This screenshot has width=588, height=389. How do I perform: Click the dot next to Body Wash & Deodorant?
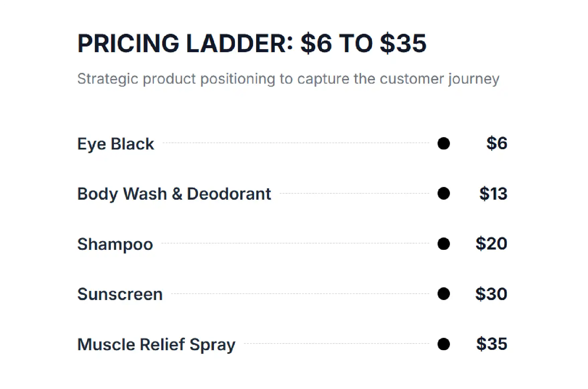coord(444,193)
